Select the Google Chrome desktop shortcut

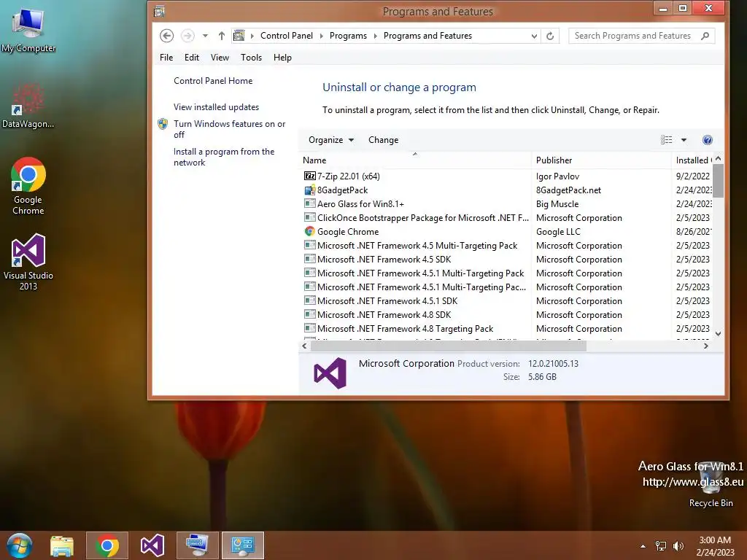coord(28,186)
